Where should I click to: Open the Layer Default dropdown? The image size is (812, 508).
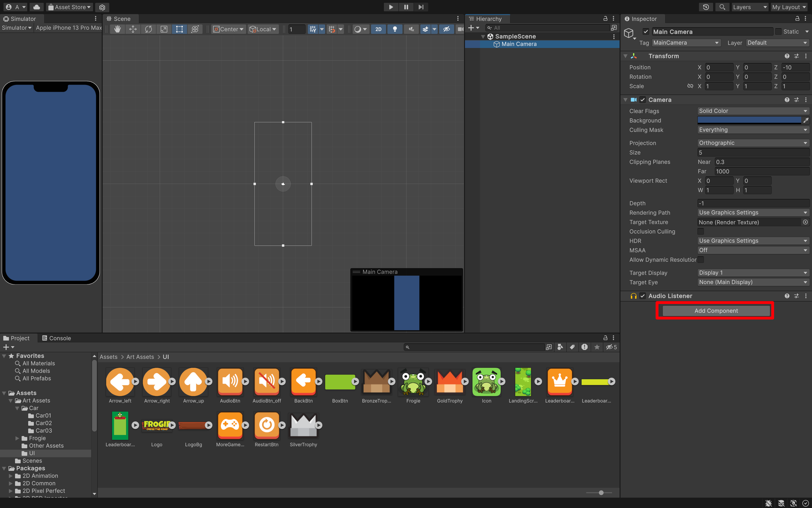coord(777,43)
